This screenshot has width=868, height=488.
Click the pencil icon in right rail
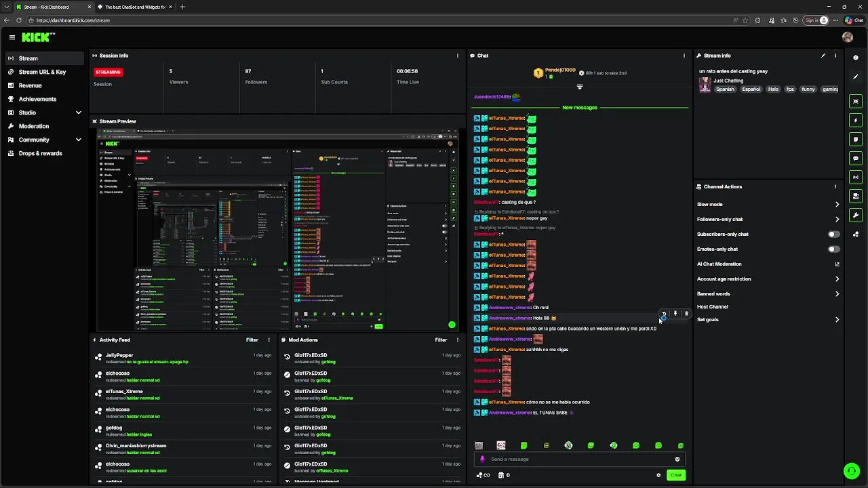click(x=856, y=77)
